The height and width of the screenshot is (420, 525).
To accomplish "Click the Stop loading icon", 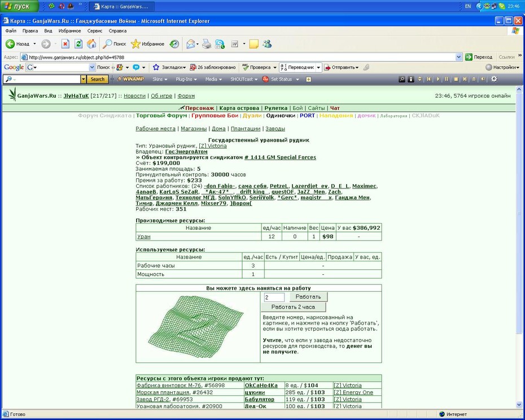I will 65,44.
